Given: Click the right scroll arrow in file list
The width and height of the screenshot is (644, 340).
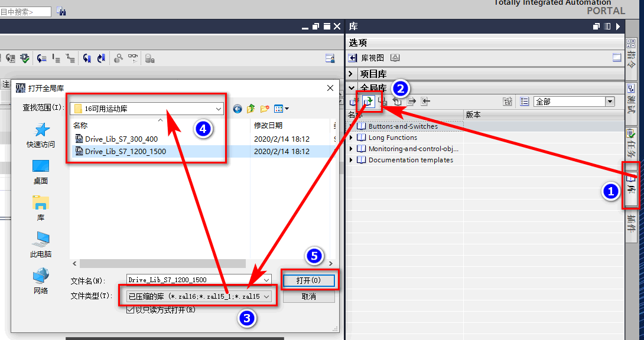Looking at the screenshot, I should (x=331, y=263).
